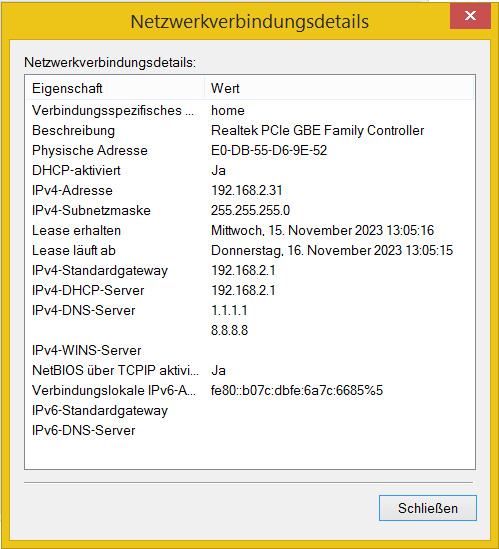Select the Verbindungslokale IPv6-Adresse row
The image size is (499, 549).
[250, 390]
